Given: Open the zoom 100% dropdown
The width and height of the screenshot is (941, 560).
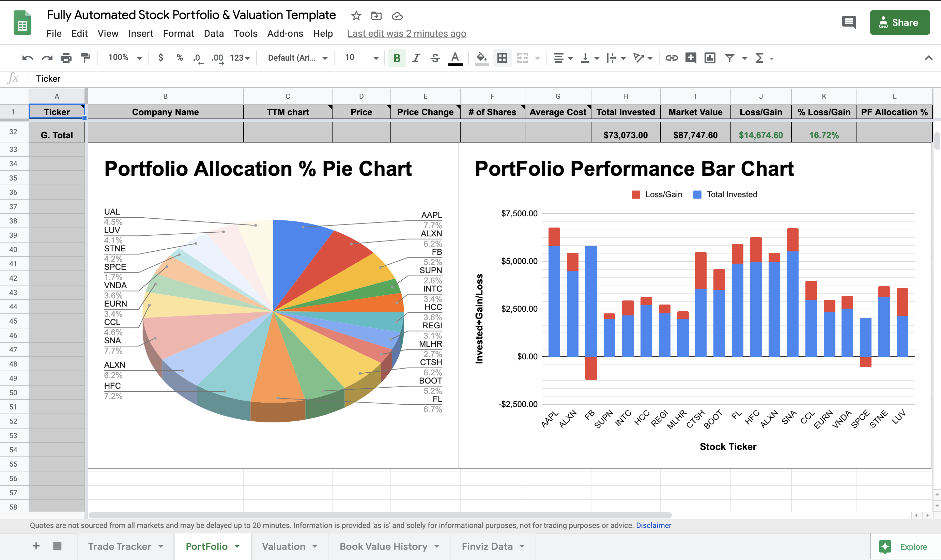Looking at the screenshot, I should (125, 58).
